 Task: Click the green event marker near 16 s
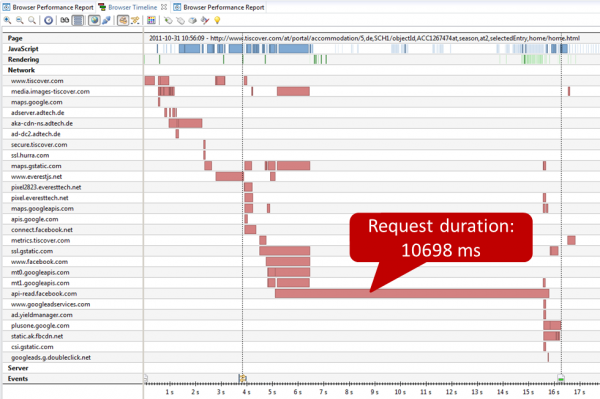(x=561, y=378)
